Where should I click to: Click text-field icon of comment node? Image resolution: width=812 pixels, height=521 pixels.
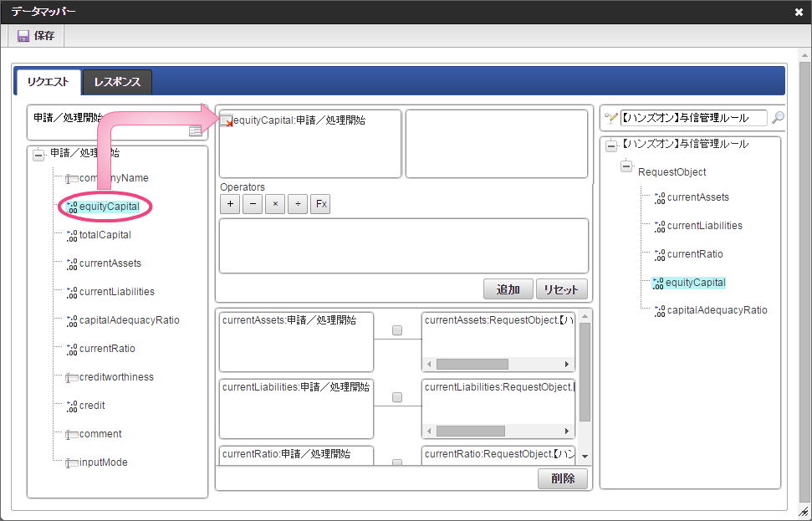click(x=72, y=435)
